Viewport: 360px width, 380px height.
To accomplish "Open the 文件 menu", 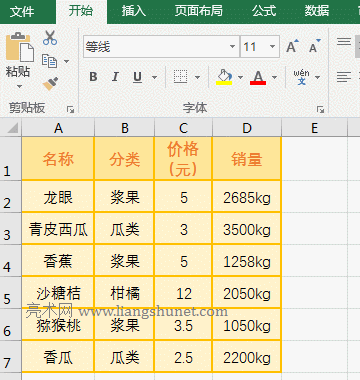I will click(22, 12).
